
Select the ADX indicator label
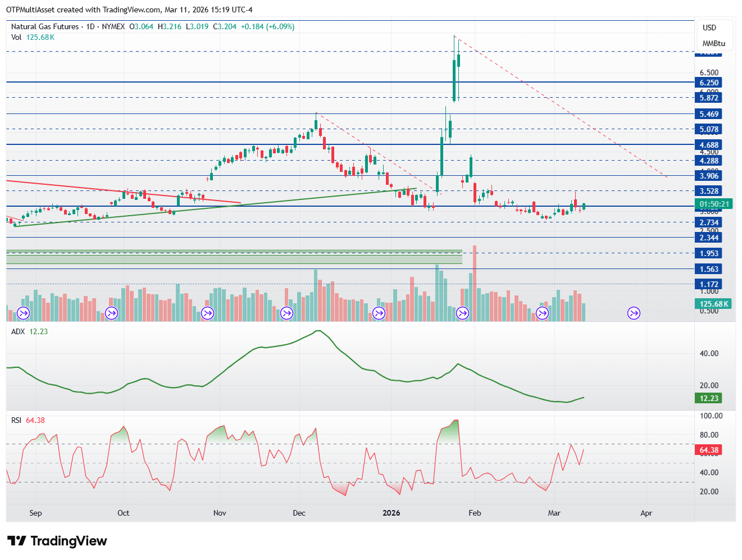tap(18, 331)
